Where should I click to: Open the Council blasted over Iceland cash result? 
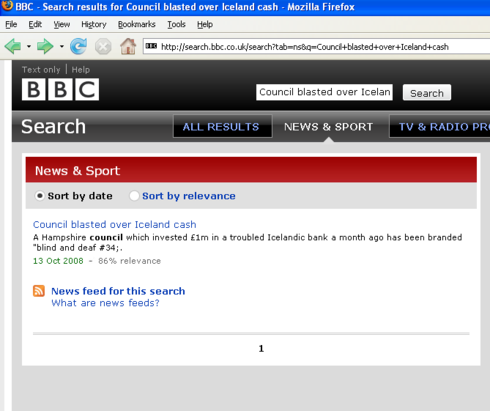[115, 224]
